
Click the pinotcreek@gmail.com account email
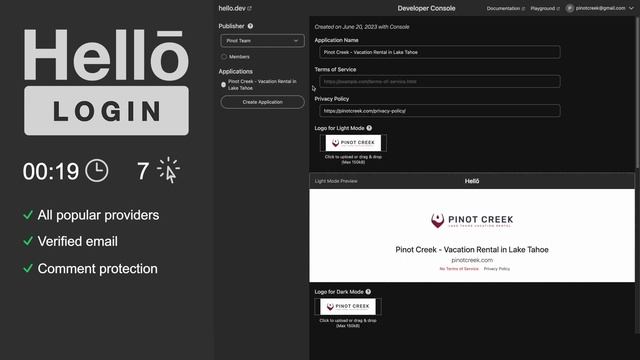click(600, 8)
